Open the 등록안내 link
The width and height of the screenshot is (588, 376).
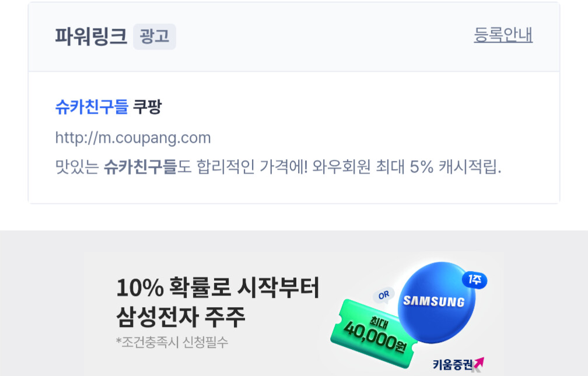(x=503, y=35)
